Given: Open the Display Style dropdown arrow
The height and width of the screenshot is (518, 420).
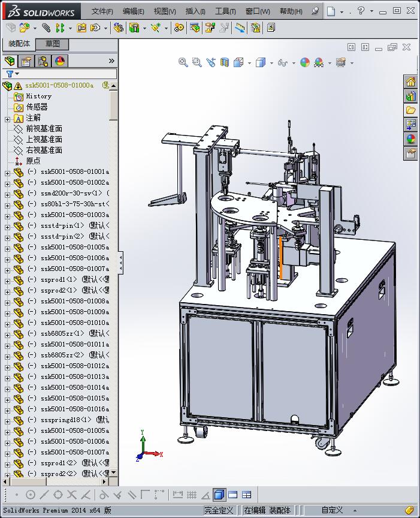Looking at the screenshot, I should 271,63.
